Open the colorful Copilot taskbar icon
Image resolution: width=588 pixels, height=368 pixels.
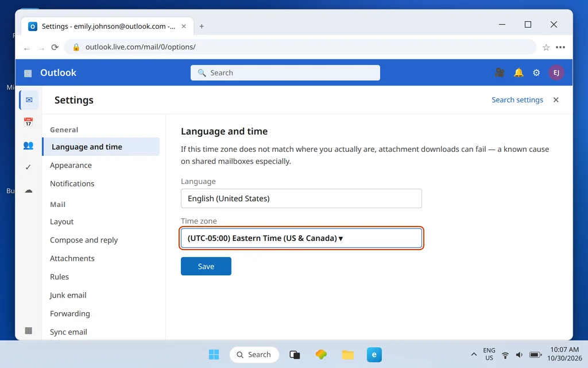[x=321, y=354]
